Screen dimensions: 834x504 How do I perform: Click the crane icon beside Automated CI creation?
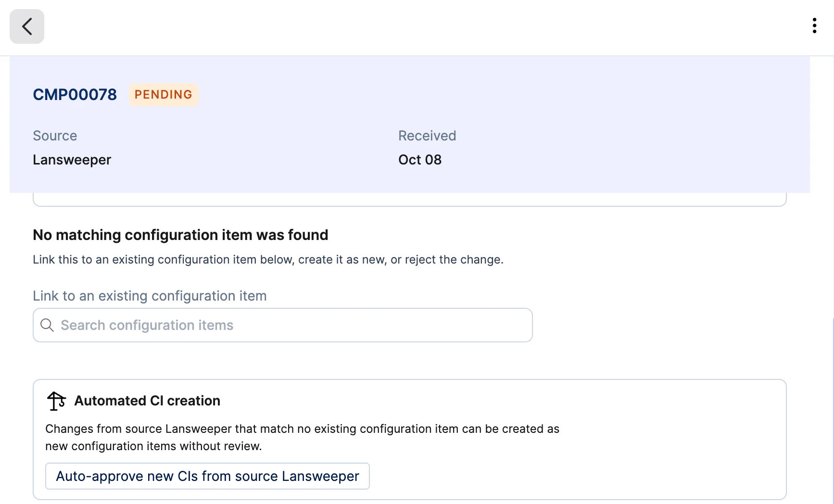coord(56,401)
